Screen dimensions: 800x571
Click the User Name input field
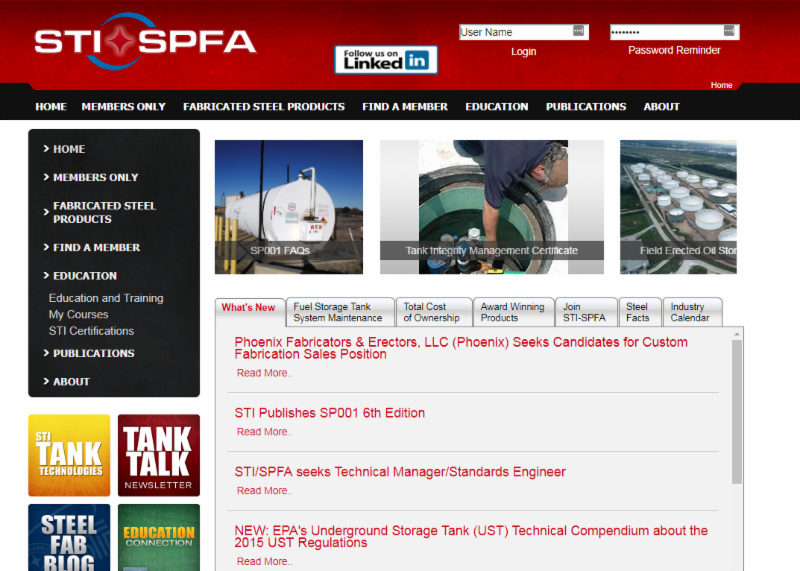(523, 32)
